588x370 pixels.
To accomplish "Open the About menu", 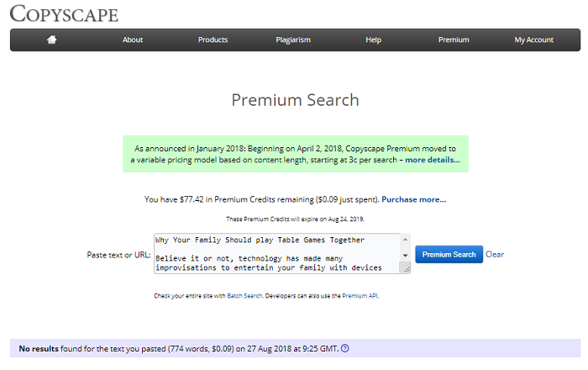I will click(x=133, y=40).
